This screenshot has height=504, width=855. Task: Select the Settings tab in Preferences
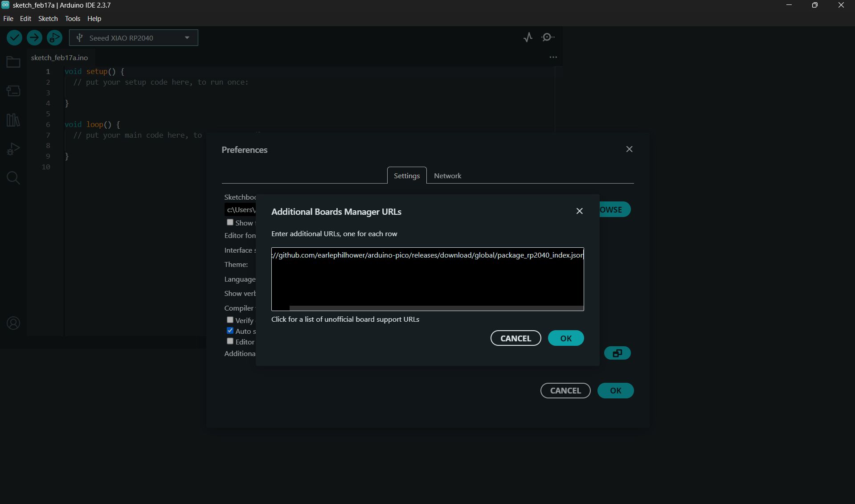[407, 176]
